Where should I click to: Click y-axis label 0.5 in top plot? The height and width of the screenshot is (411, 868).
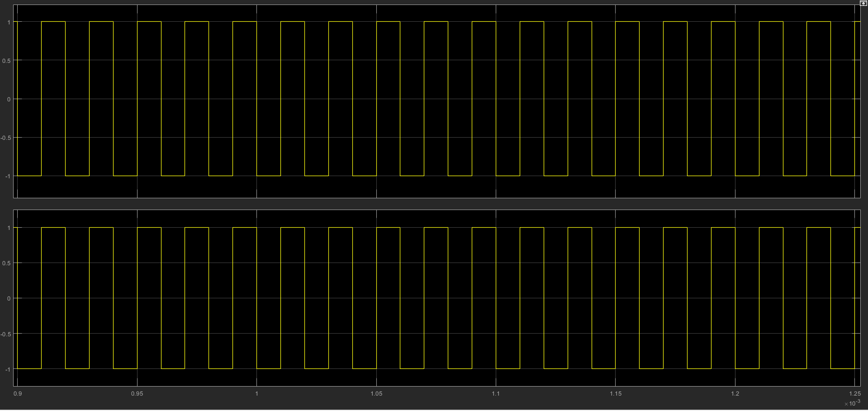(6, 61)
